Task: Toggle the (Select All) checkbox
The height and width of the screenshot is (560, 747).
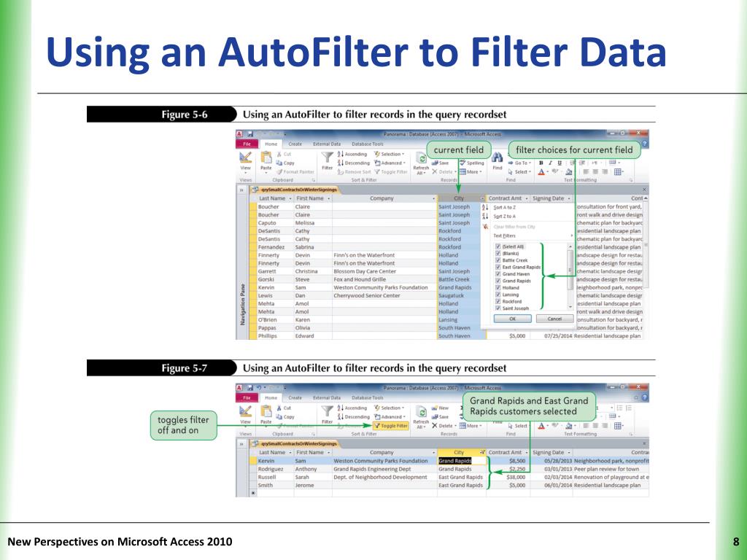Action: coord(498,246)
